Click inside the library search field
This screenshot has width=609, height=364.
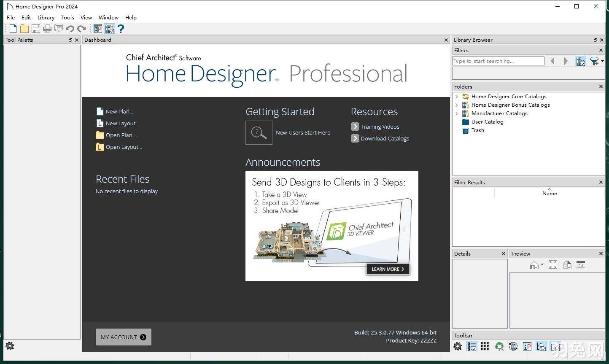(498, 61)
